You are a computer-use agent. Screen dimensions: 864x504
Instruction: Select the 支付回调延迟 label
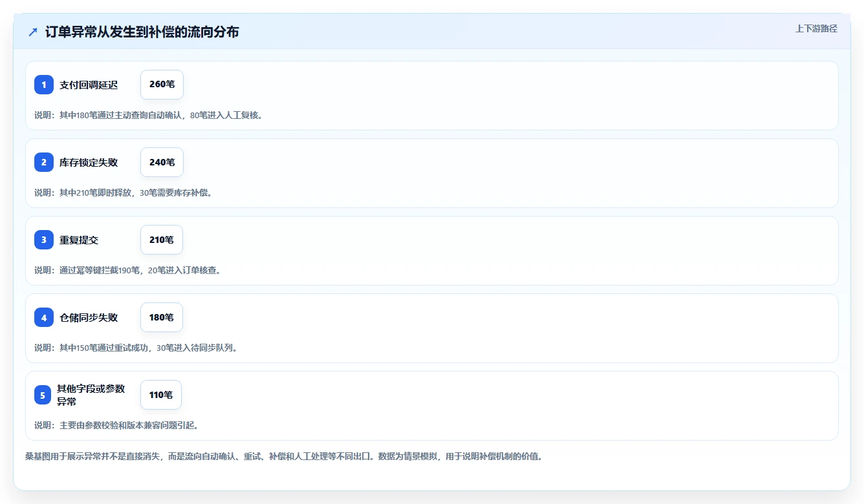coord(89,85)
